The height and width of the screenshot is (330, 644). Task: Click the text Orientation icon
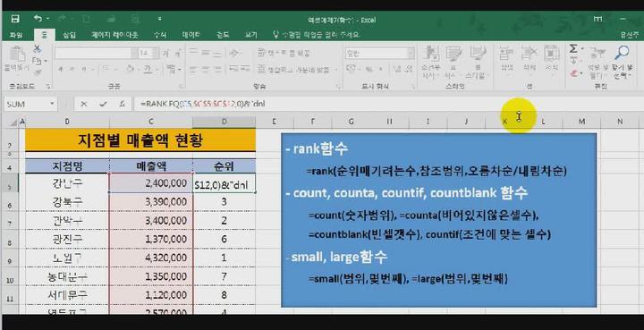tap(234, 54)
